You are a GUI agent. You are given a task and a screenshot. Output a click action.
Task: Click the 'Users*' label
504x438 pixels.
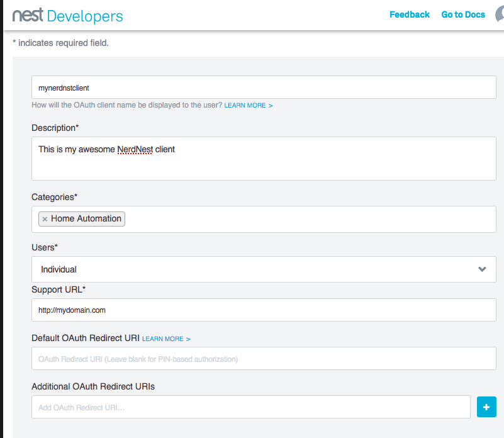tap(45, 247)
